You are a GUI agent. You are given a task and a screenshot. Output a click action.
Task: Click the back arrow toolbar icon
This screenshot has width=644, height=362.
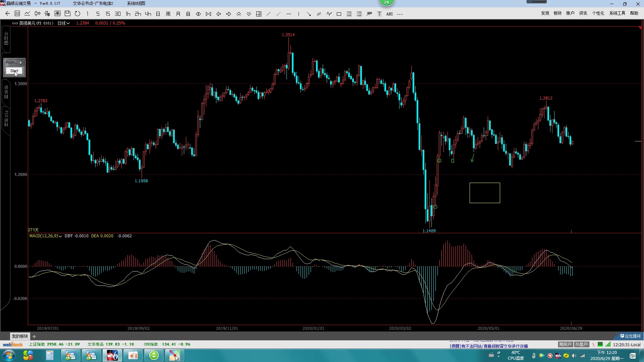[7, 14]
